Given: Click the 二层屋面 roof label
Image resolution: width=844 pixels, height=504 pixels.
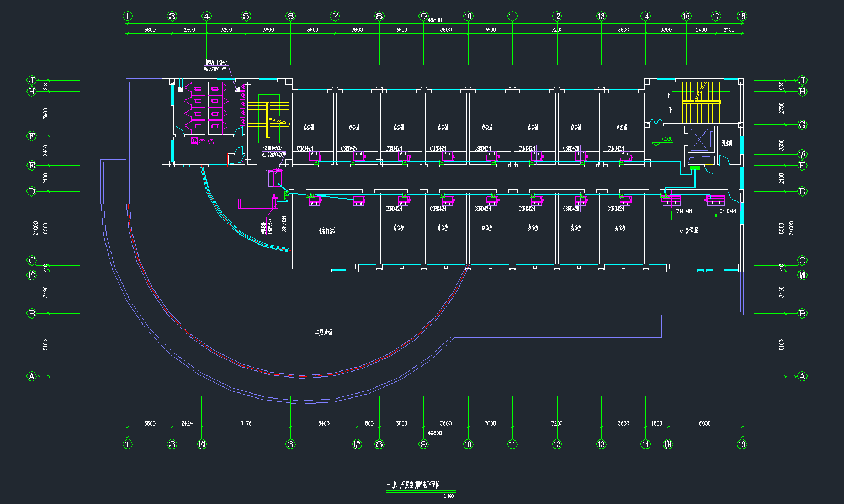Looking at the screenshot, I should point(323,332).
